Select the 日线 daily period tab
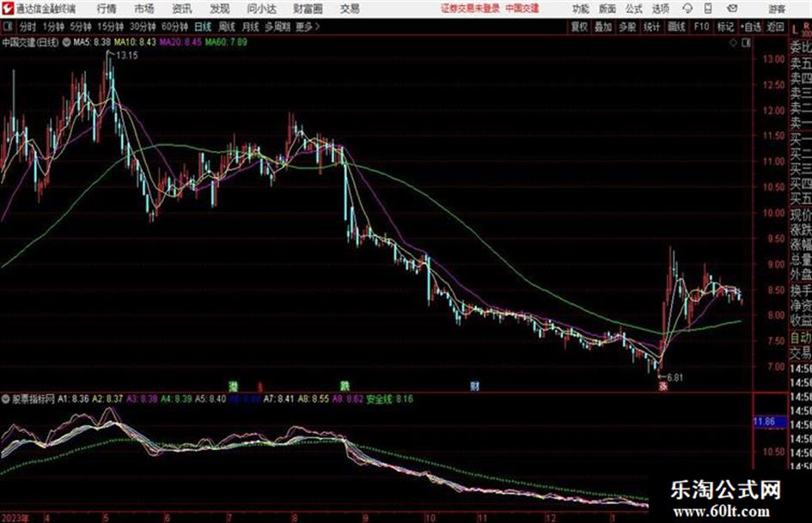The width and height of the screenshot is (812, 523). 203,27
